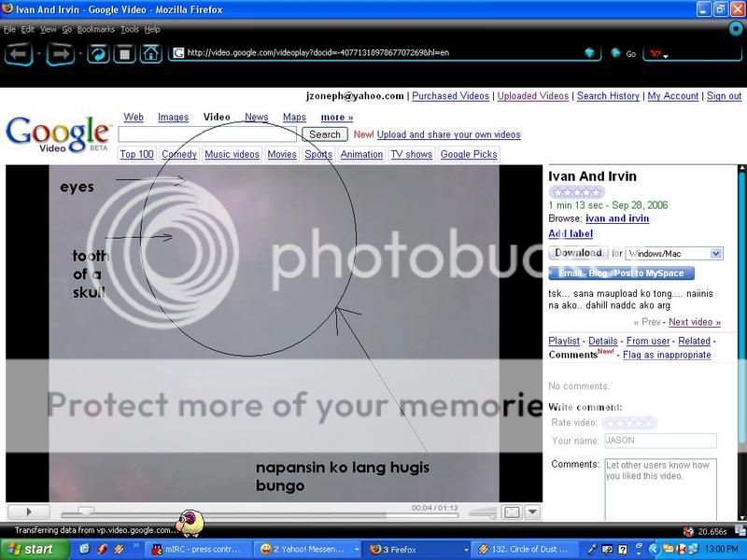This screenshot has height=560, width=747.
Task: Click the Search button
Action: 324,133
